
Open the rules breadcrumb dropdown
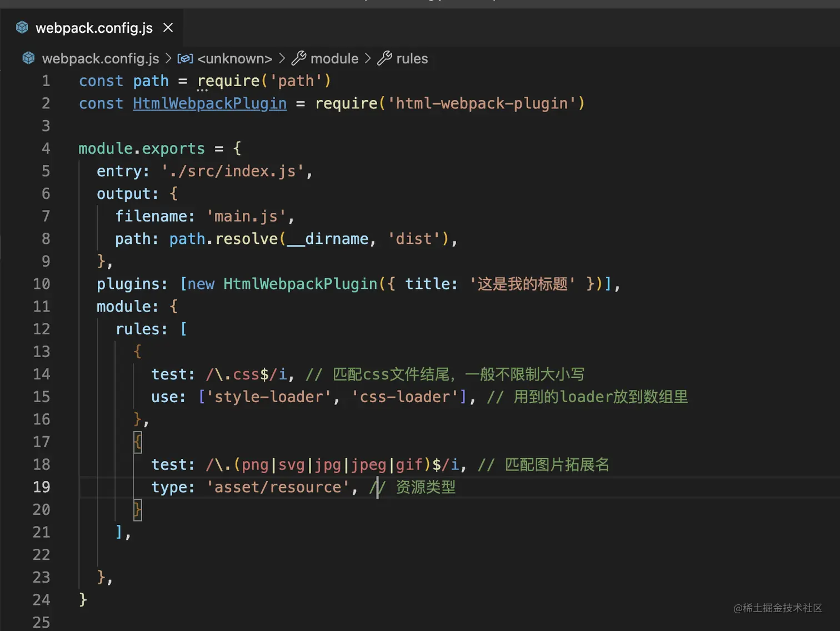412,58
